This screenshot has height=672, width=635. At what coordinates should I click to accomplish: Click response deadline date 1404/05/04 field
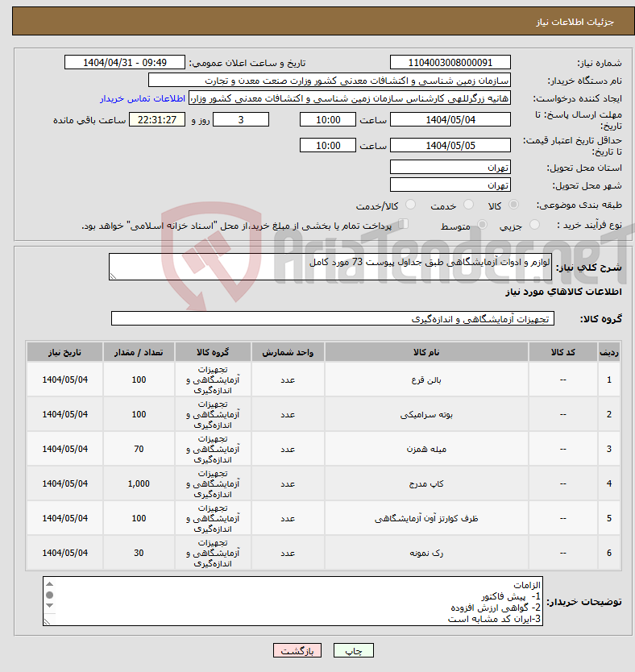450,119
